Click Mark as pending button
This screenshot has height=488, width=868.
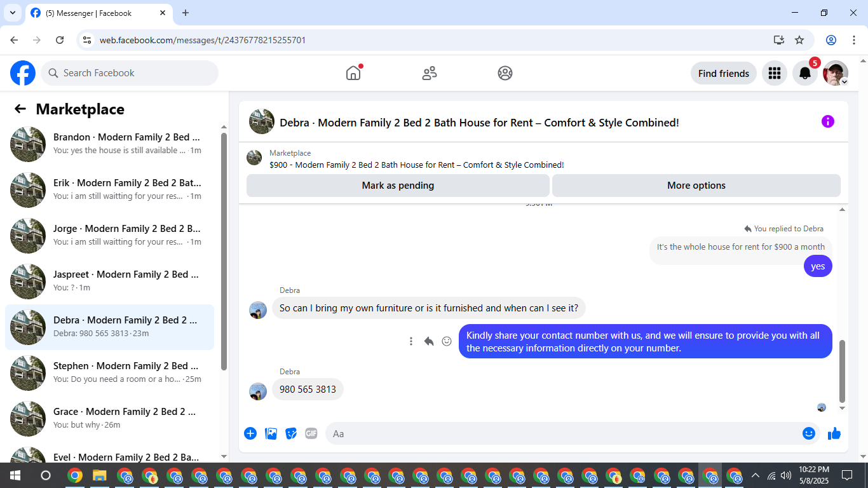pyautogui.click(x=398, y=186)
